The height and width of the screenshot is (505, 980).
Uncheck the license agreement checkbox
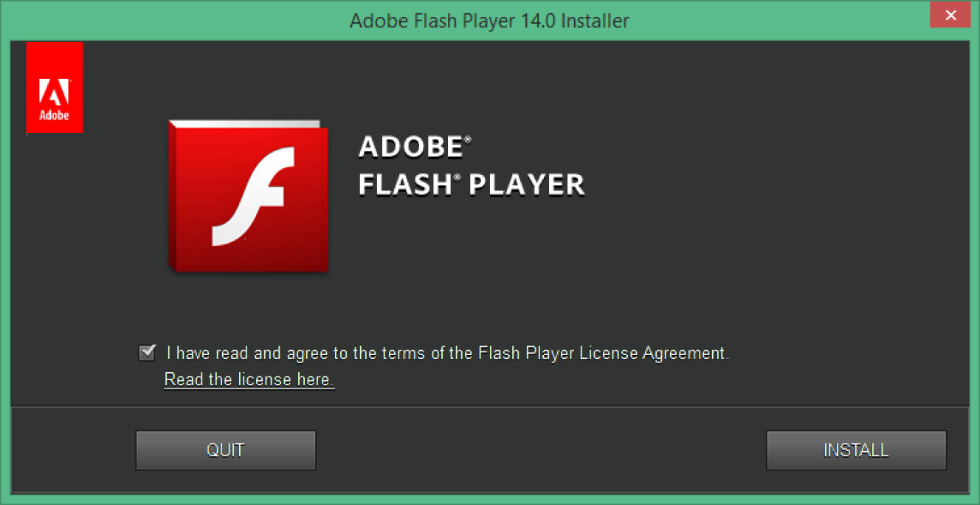click(147, 352)
